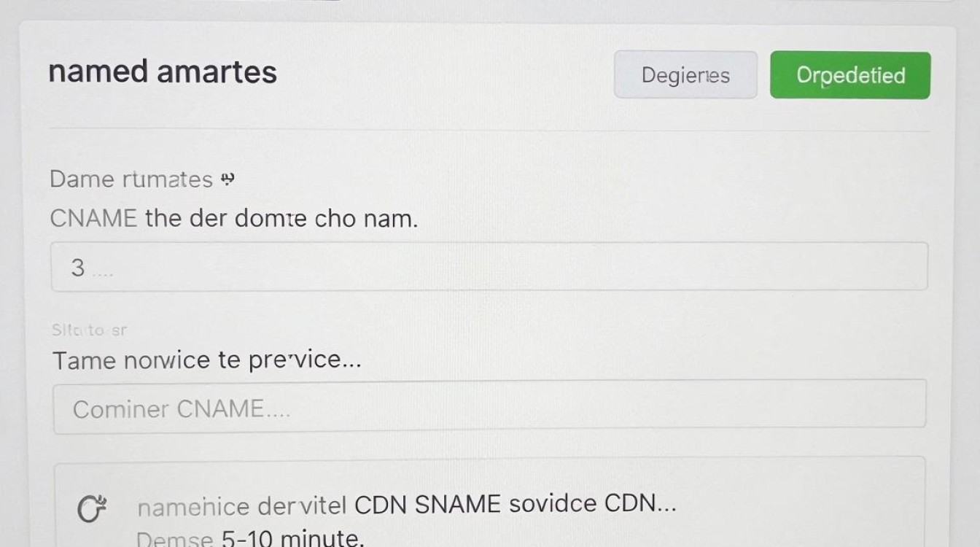Screen dimensions: 980x547
Task: Click the digit 3 inside the first field
Action: [78, 268]
